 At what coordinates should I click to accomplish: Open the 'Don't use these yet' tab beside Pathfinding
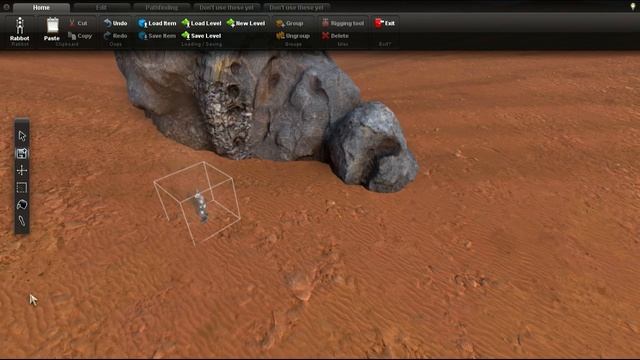pos(227,7)
